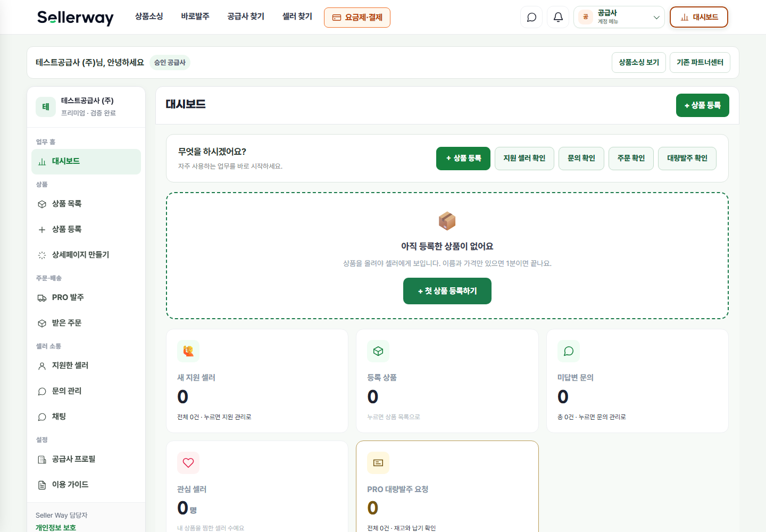Click + 상품 등록 beside the 대시보드 title
Viewport: 766px width, 532px height.
pyautogui.click(x=703, y=105)
